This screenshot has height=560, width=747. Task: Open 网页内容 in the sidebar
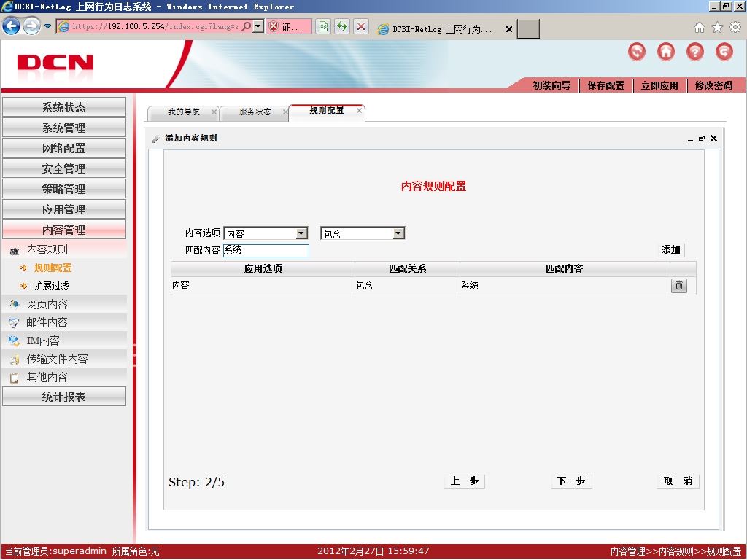coord(47,304)
